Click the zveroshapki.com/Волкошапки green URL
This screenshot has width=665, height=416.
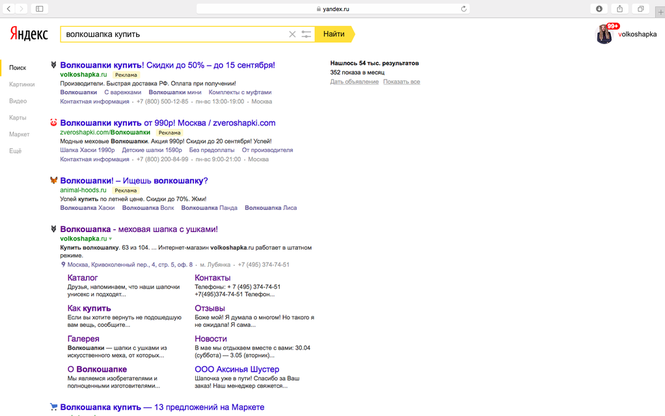coord(105,132)
